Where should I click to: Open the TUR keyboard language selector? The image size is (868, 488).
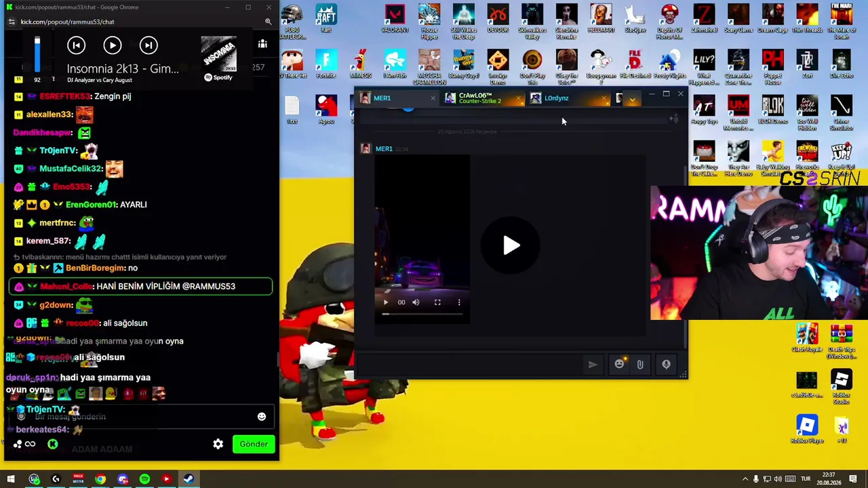point(806,479)
